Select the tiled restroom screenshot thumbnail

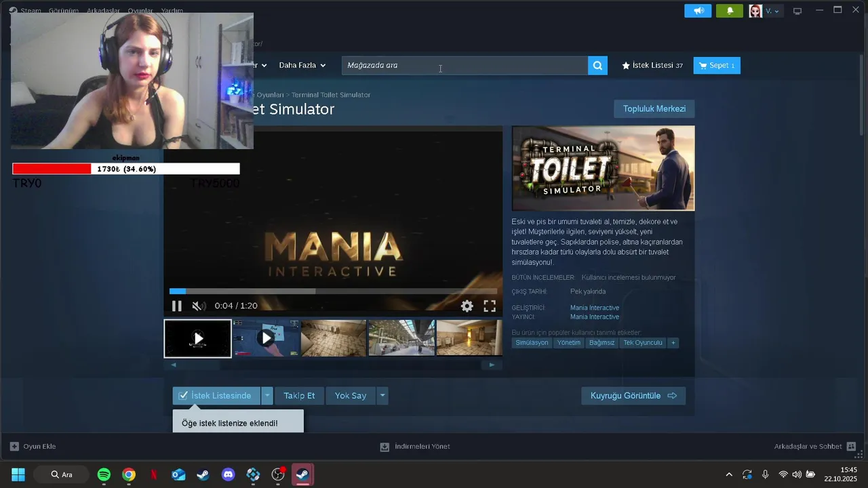[334, 338]
